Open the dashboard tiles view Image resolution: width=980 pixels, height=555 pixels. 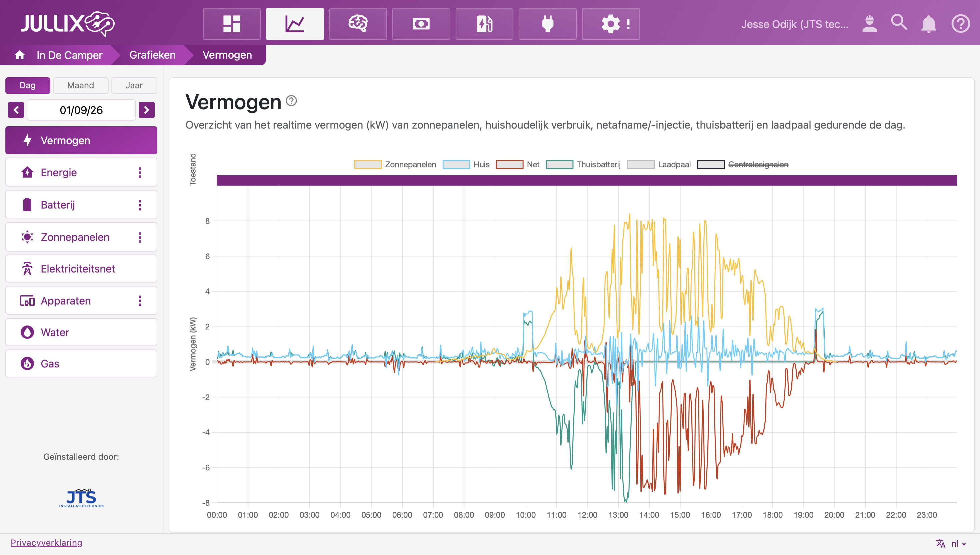(x=231, y=24)
